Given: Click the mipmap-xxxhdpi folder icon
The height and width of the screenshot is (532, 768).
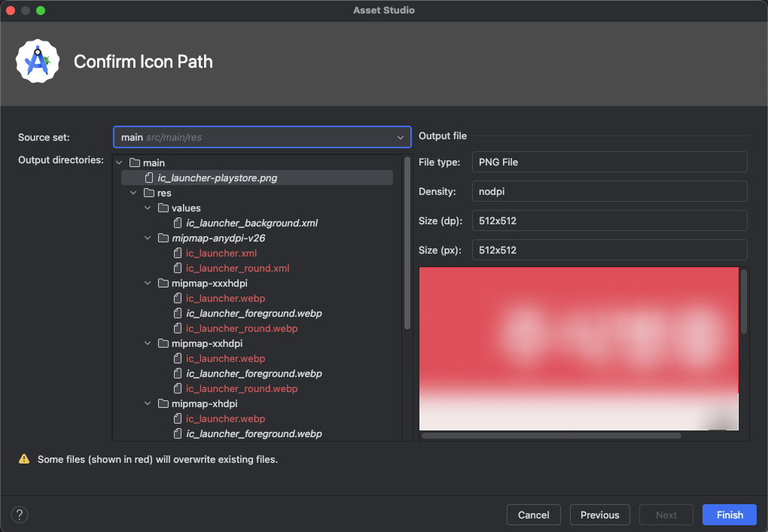Looking at the screenshot, I should (163, 283).
